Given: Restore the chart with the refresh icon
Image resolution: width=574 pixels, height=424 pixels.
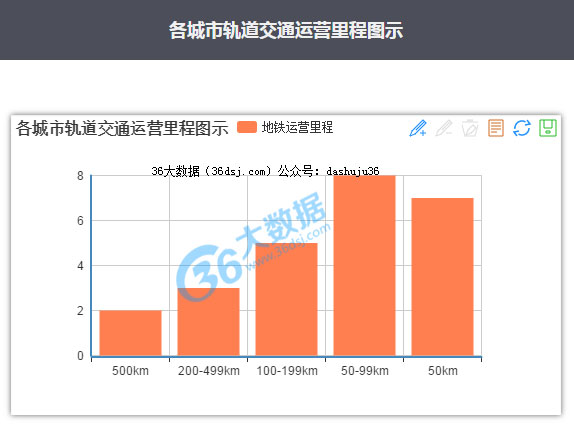Looking at the screenshot, I should [x=522, y=128].
